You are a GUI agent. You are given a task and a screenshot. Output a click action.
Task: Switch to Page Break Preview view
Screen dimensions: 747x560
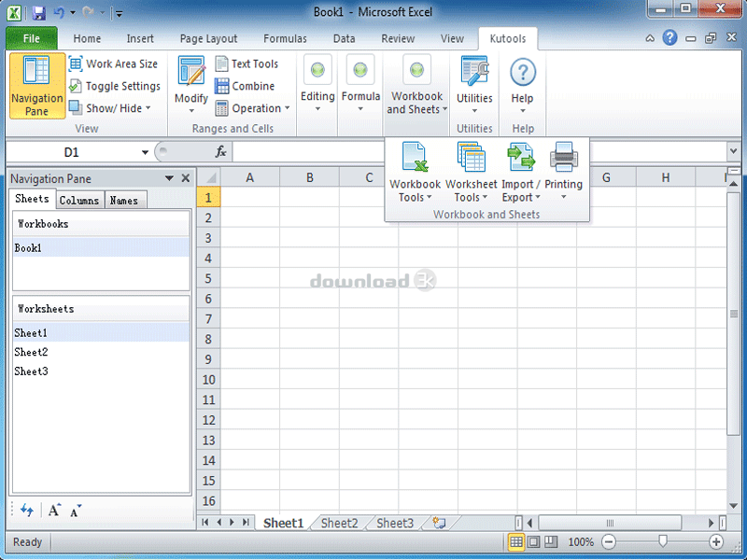(551, 541)
